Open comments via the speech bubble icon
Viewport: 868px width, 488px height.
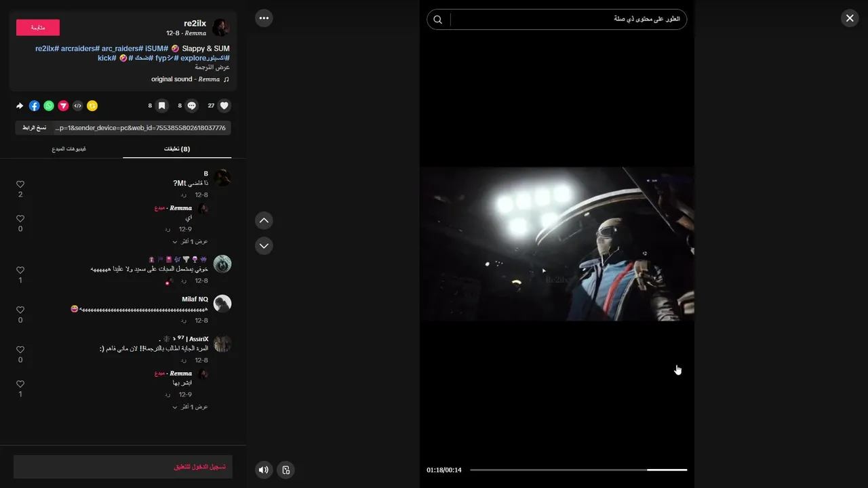click(x=192, y=106)
